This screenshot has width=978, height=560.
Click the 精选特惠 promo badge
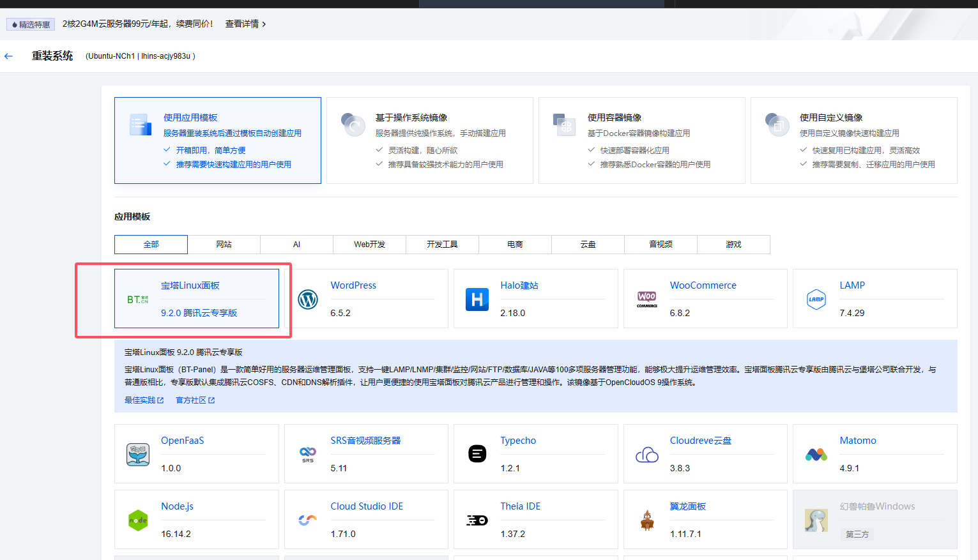(x=31, y=24)
